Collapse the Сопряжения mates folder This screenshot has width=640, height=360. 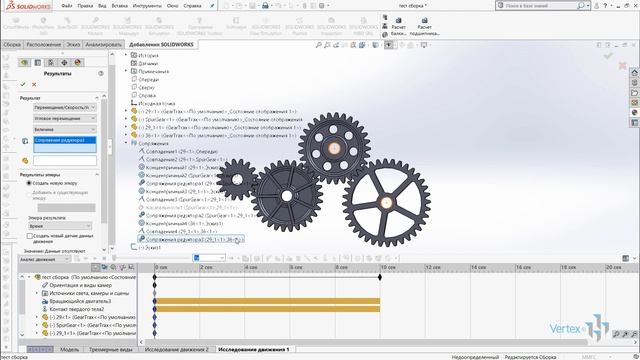point(126,143)
